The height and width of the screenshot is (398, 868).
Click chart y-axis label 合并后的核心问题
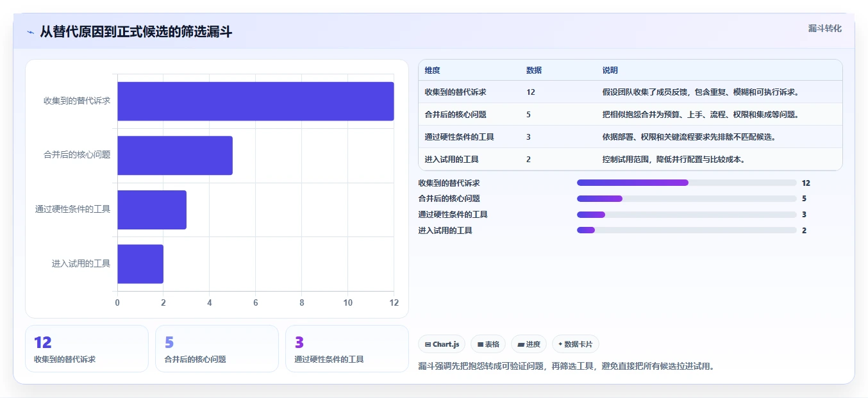pos(77,155)
